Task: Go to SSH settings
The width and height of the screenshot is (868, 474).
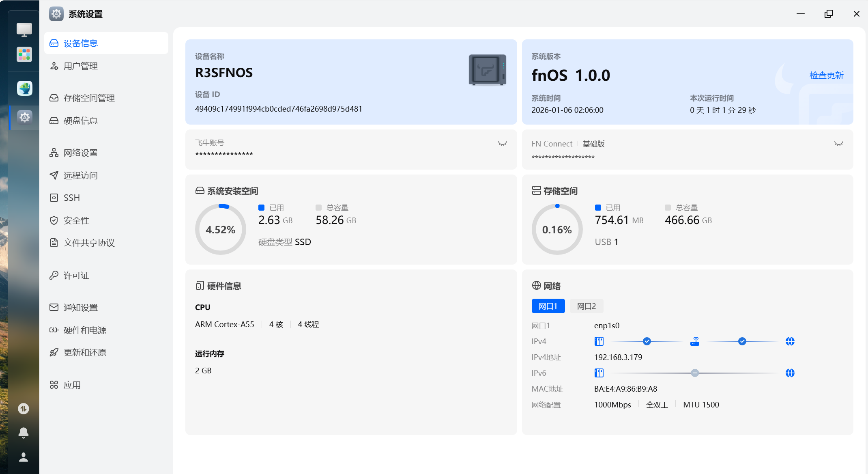Action: tap(72, 198)
